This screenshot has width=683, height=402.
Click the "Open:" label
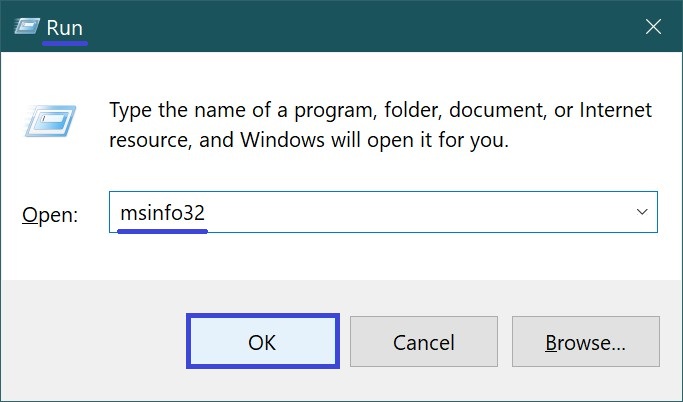click(x=50, y=215)
